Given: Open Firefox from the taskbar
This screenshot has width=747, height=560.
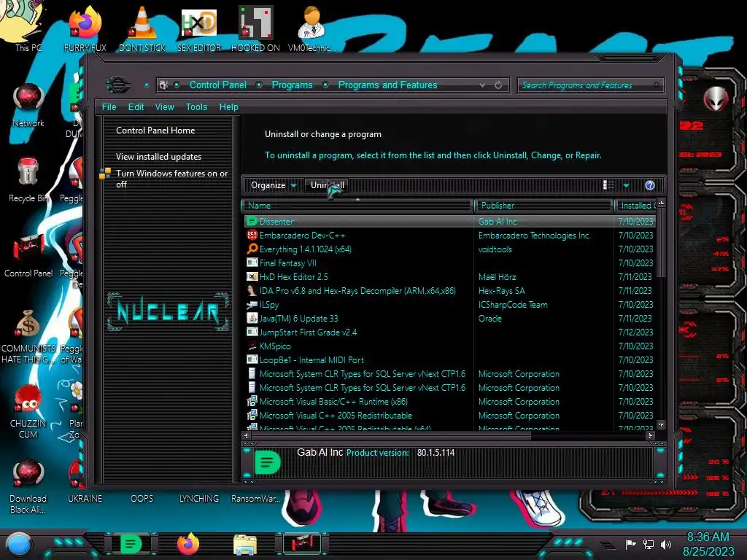Looking at the screenshot, I should coord(188,544).
